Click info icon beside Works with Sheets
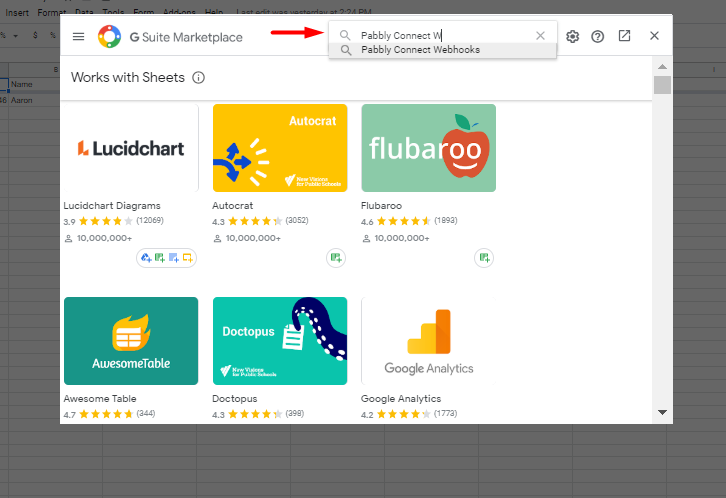This screenshot has width=726, height=498. (x=198, y=77)
